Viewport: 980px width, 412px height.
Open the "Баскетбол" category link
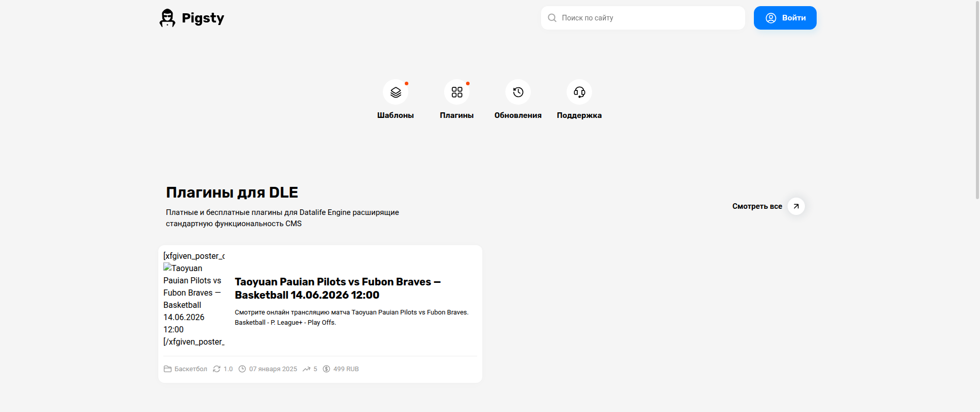pos(191,369)
